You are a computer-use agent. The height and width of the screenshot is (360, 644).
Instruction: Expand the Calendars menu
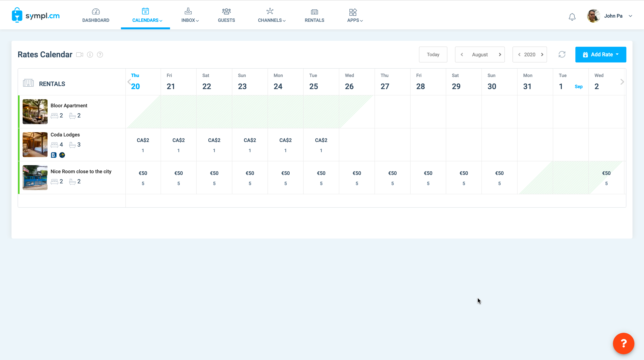147,16
